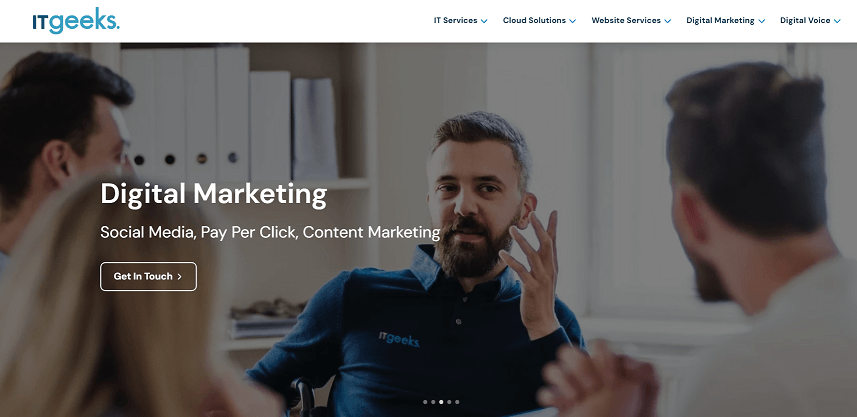Expand the chevron beside Cloud Solutions

(572, 21)
